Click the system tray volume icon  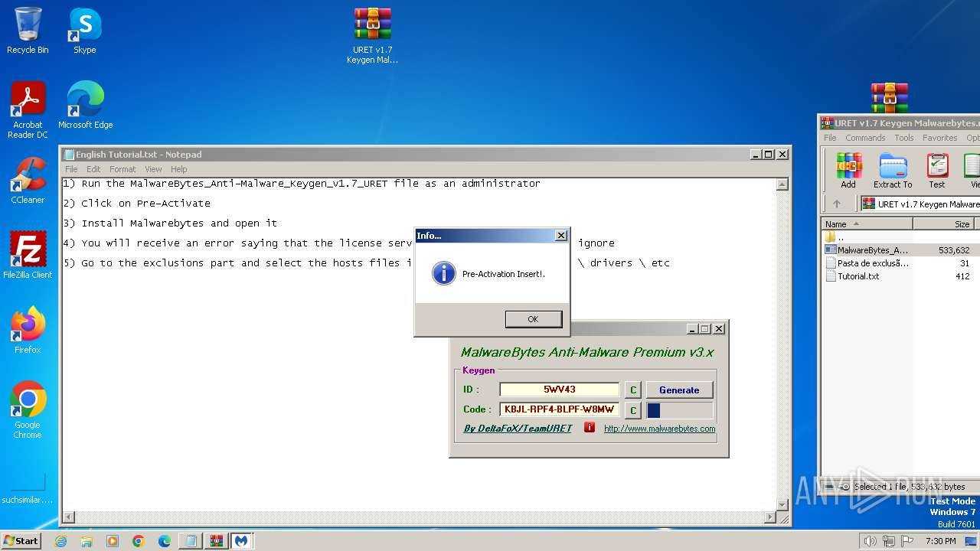(x=870, y=541)
